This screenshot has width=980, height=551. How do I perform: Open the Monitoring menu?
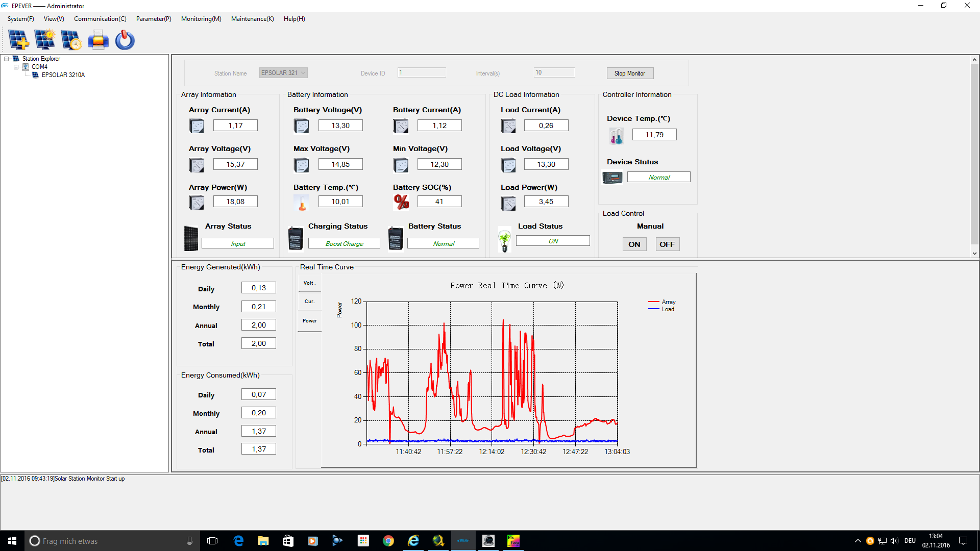201,19
